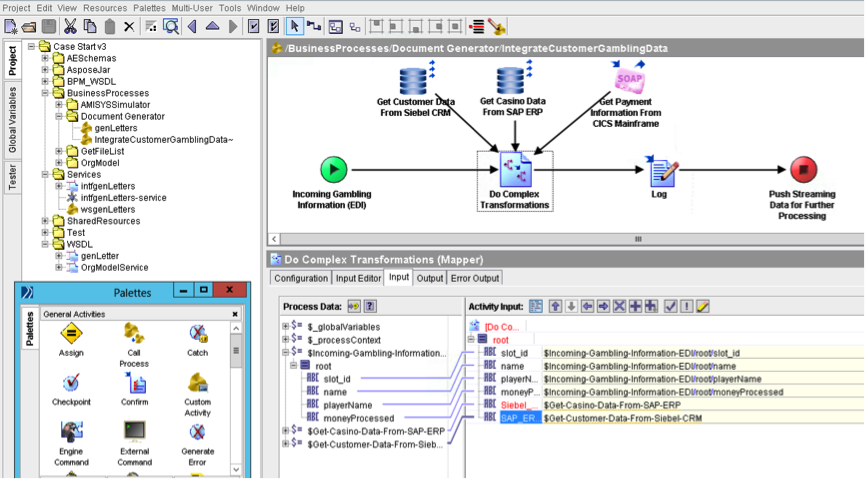Viewport: 865px width, 479px height.
Task: Select the green Incoming Gambling Information start
Action: [333, 169]
